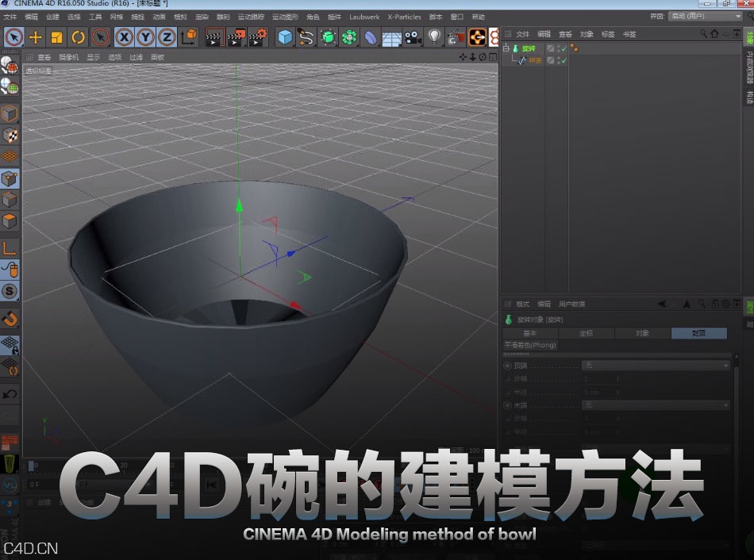This screenshot has height=560, width=754.
Task: Open the deformers purple capsule icon
Action: pyautogui.click(x=371, y=37)
